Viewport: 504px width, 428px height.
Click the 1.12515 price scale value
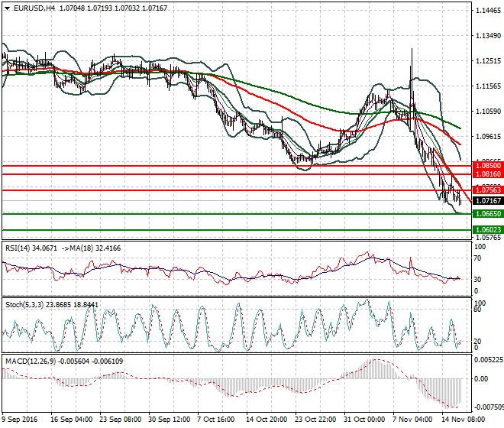pos(488,61)
